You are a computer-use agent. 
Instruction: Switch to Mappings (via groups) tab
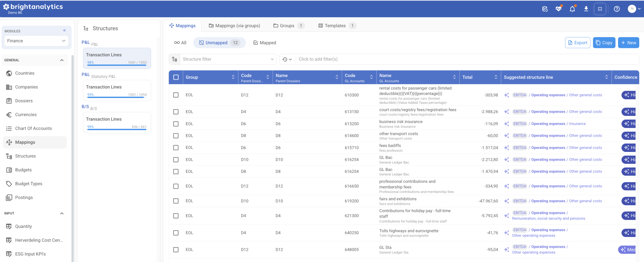pyautogui.click(x=234, y=26)
